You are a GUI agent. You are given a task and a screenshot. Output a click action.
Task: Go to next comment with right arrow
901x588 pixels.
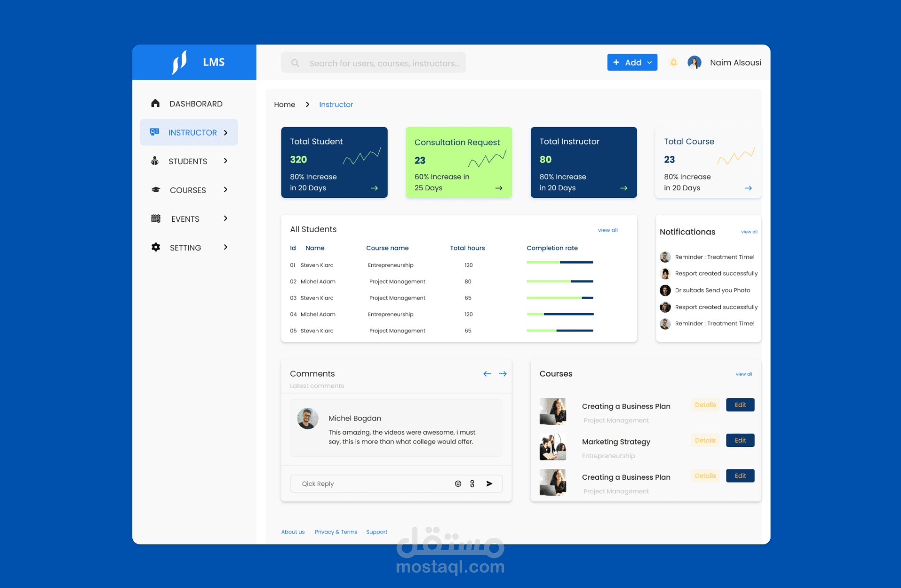coord(503,374)
